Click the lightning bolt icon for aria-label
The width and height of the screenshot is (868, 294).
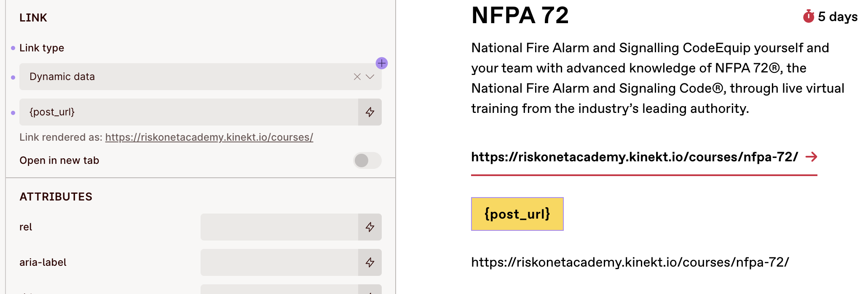pos(370,262)
